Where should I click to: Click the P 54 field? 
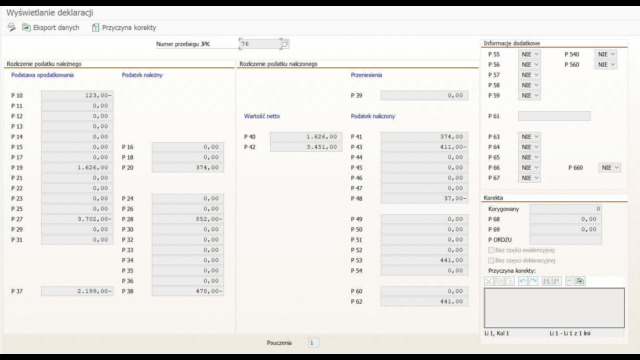coord(424,270)
